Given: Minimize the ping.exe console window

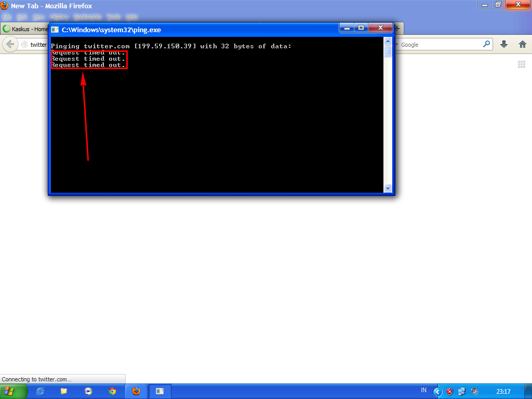Looking at the screenshot, I should coord(347,28).
